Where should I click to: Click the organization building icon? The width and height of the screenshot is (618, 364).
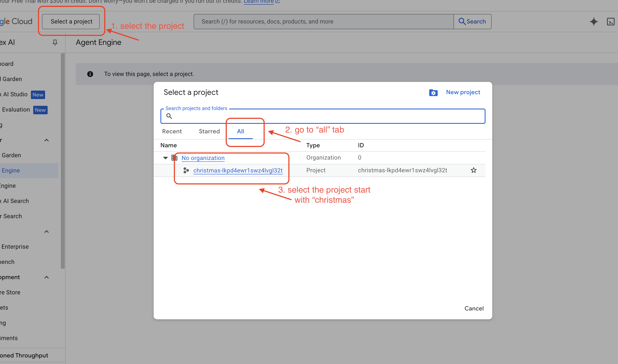(174, 158)
